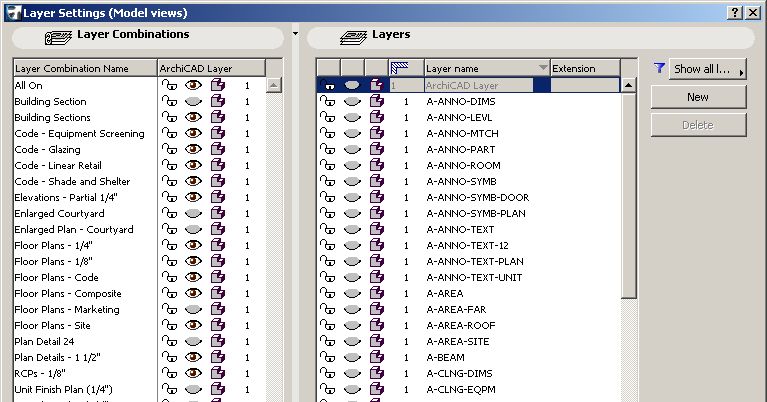Toggle wireframe icon of A-ANNO-TEXT-12 layer
767x402 pixels.
(x=377, y=245)
